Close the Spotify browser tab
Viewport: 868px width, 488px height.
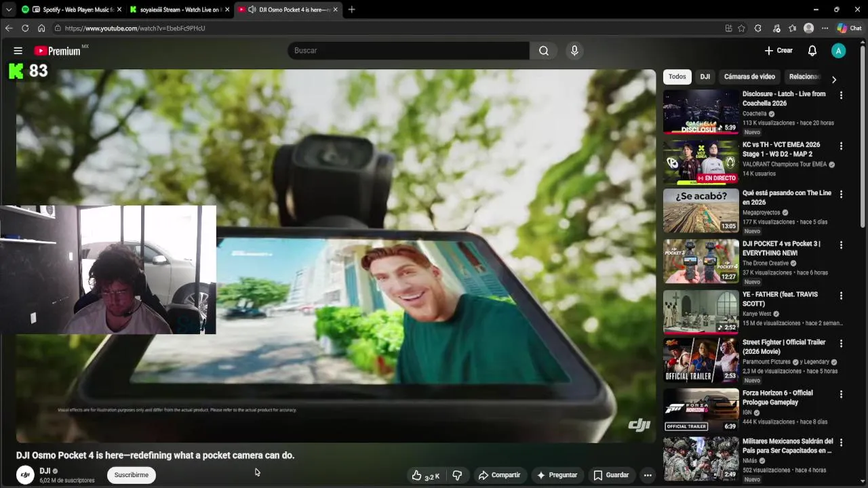tap(119, 9)
